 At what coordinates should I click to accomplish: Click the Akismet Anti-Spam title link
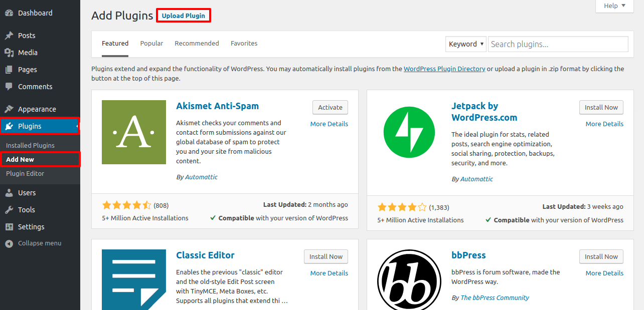click(x=218, y=106)
